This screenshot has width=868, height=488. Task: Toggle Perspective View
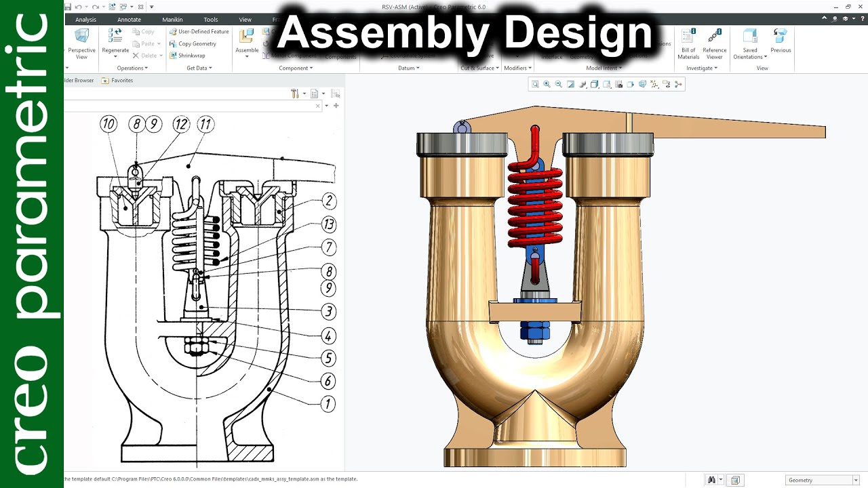[x=81, y=43]
